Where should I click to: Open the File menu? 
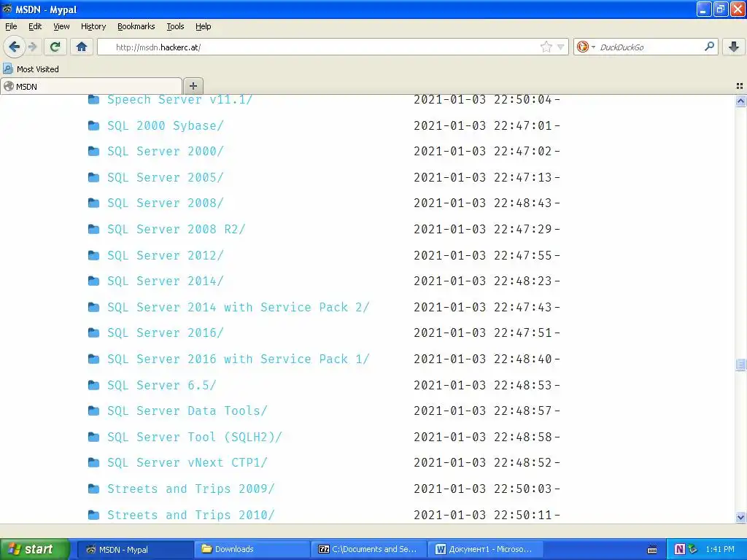tap(11, 26)
